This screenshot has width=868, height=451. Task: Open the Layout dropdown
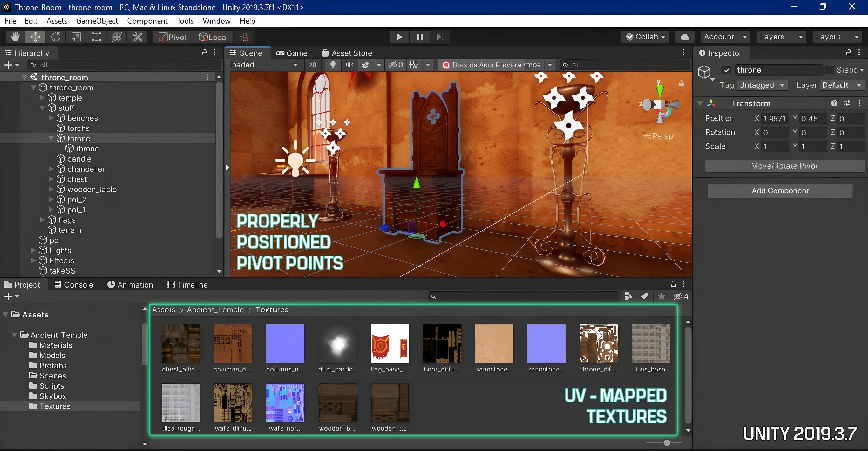click(837, 37)
